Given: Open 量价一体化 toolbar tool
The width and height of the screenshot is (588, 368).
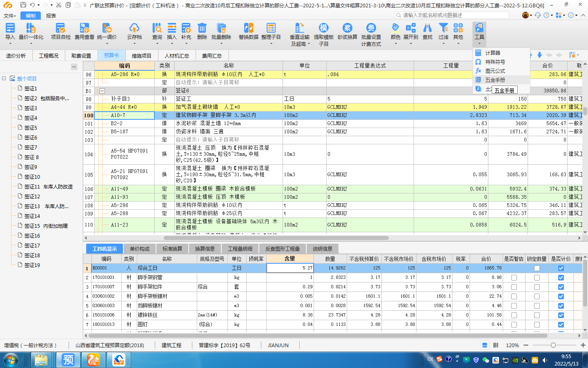Looking at the screenshot, I should (x=31, y=31).
